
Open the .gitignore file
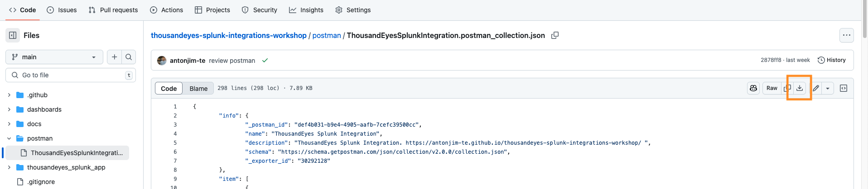coord(41,182)
